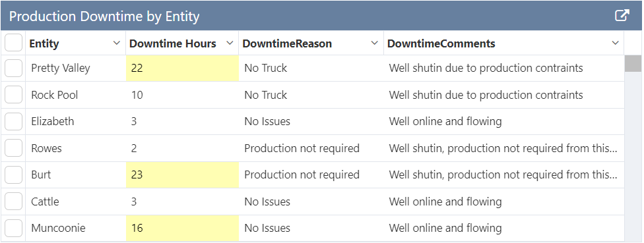Click Rock Pool's downtime comment

coord(504,95)
